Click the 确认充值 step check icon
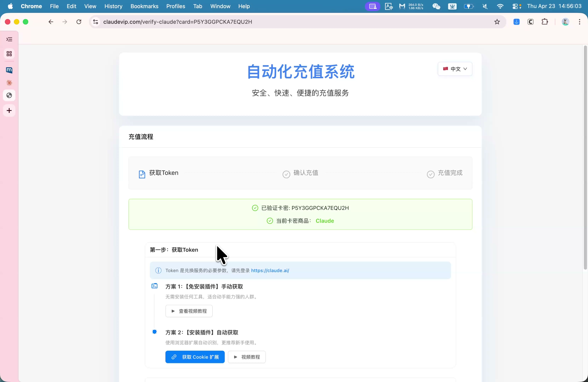This screenshot has height=382, width=588. [286, 174]
